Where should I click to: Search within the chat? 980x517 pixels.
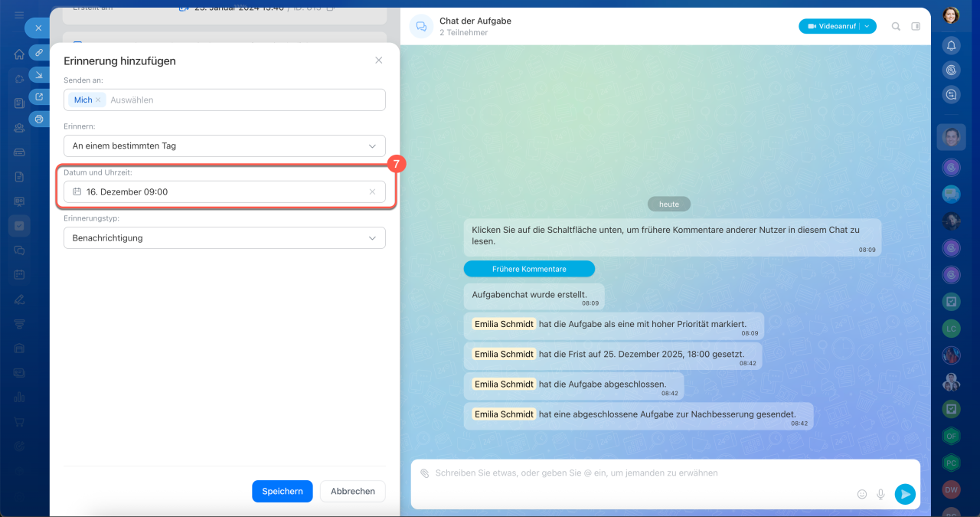coord(896,26)
